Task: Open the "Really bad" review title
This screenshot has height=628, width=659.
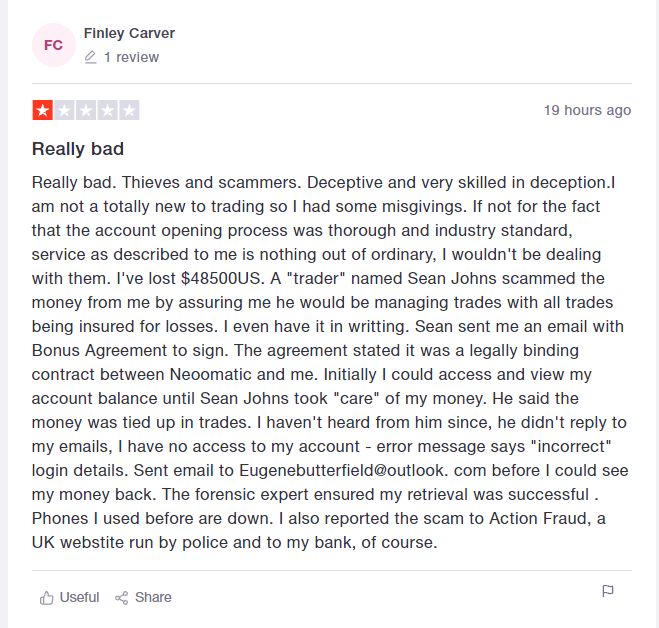Action: (x=78, y=149)
